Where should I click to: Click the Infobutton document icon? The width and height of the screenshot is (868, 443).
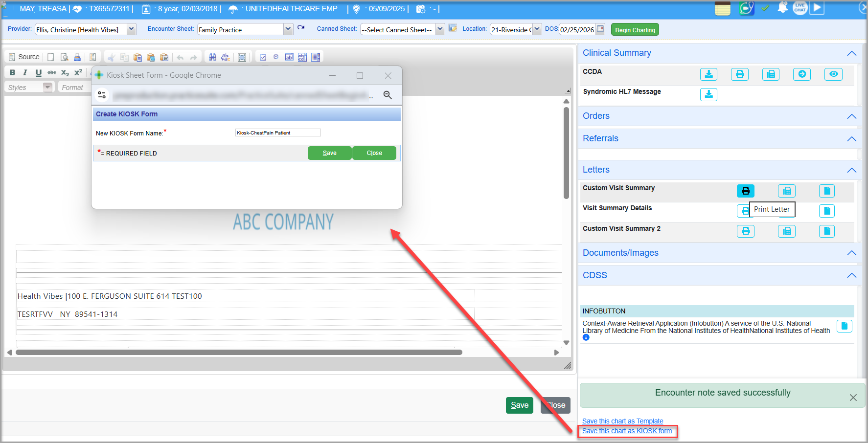pyautogui.click(x=844, y=326)
